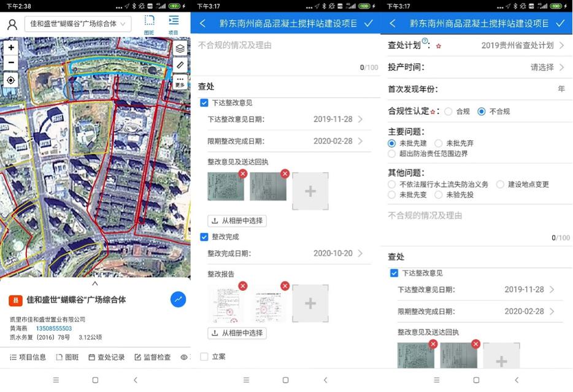Open the user profile icon
The image size is (573, 392).
(x=12, y=25)
